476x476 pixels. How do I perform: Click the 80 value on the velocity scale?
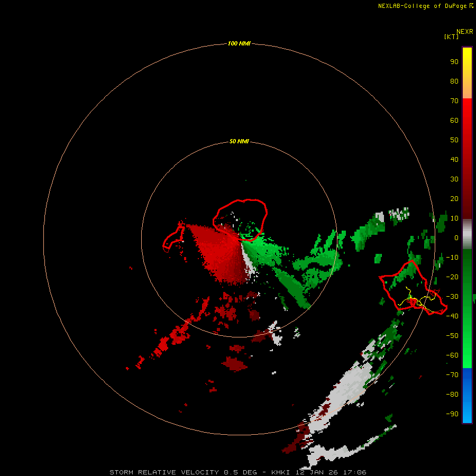point(454,81)
